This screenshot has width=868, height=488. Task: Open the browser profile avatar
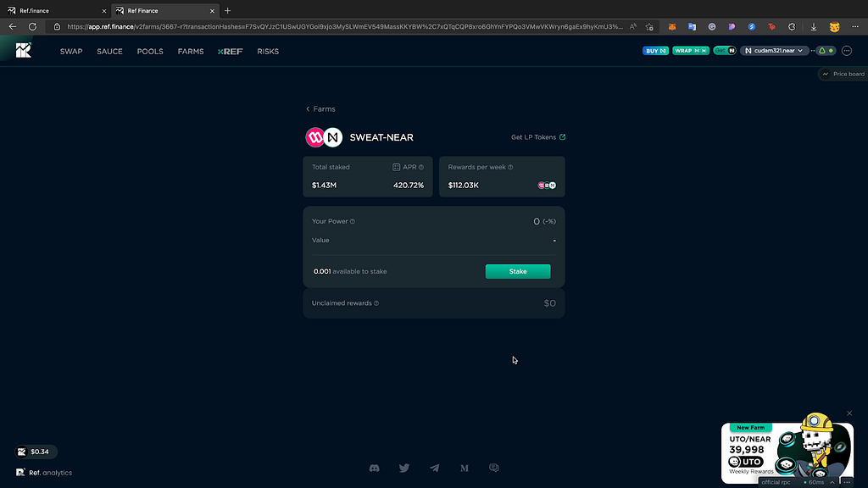pos(834,26)
